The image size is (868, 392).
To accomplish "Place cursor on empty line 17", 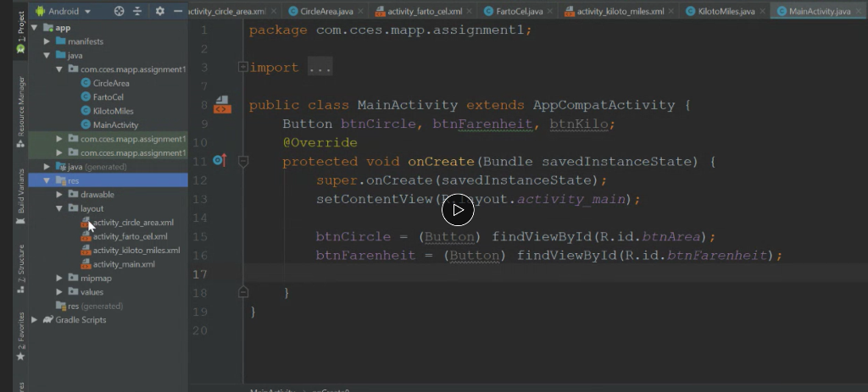I will tap(555, 273).
